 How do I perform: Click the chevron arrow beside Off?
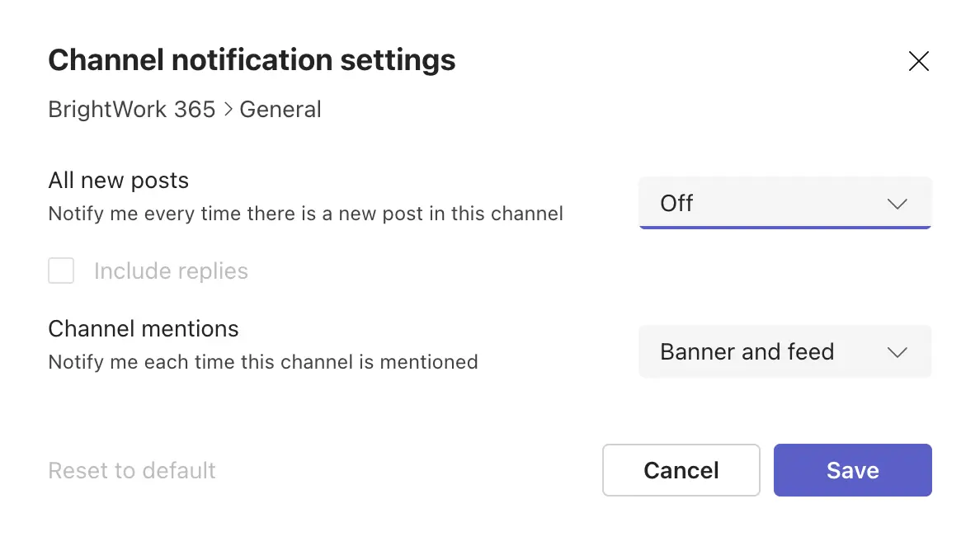tap(897, 204)
